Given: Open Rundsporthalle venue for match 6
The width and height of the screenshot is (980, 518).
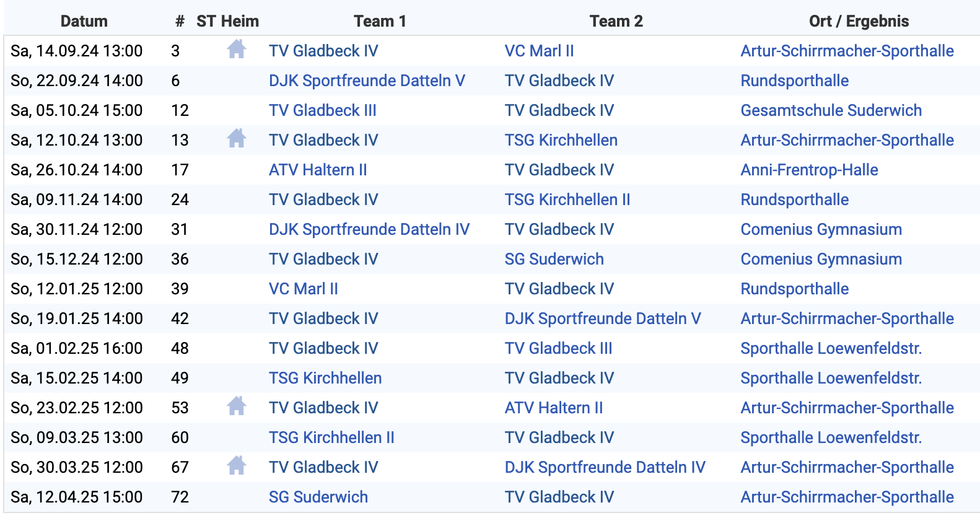Looking at the screenshot, I should pos(795,81).
